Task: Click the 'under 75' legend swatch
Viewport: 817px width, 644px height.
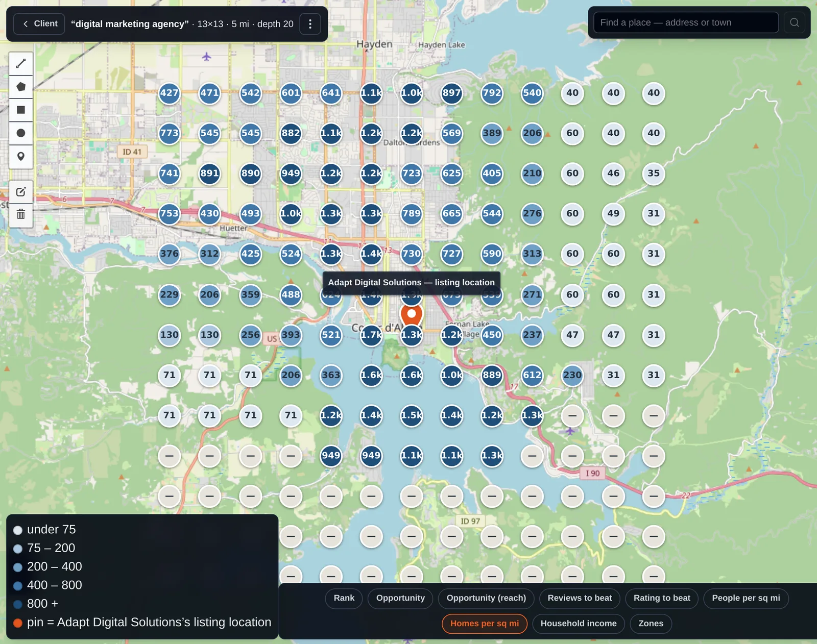Action: point(18,530)
